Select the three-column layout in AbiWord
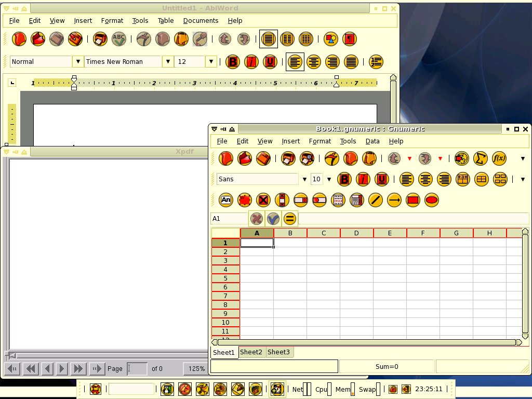 pyautogui.click(x=305, y=39)
